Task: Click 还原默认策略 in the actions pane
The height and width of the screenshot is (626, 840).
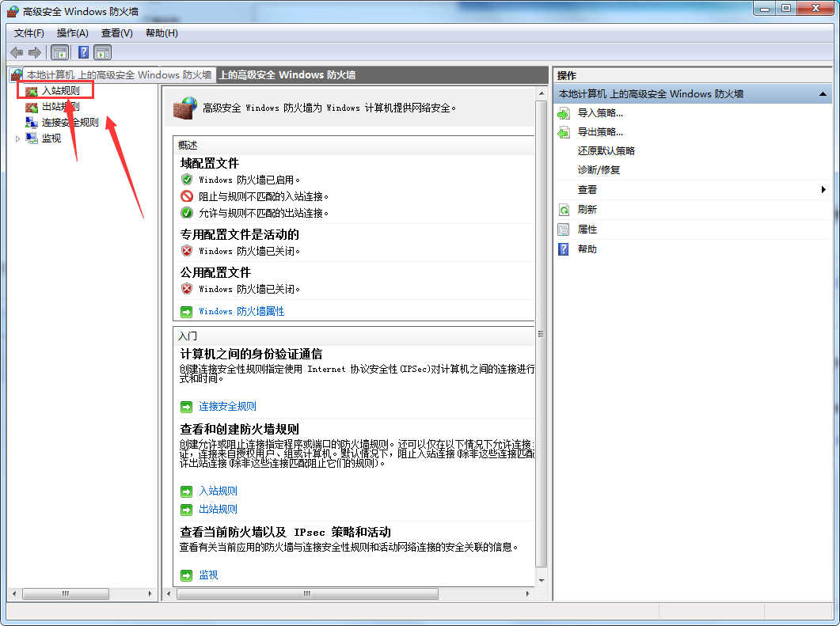Action: [606, 150]
